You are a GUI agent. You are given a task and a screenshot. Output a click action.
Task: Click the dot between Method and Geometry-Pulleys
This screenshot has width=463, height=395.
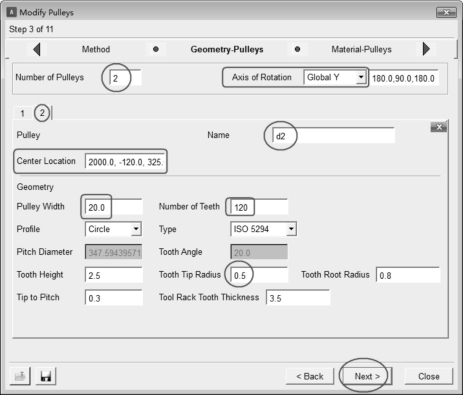coord(156,49)
